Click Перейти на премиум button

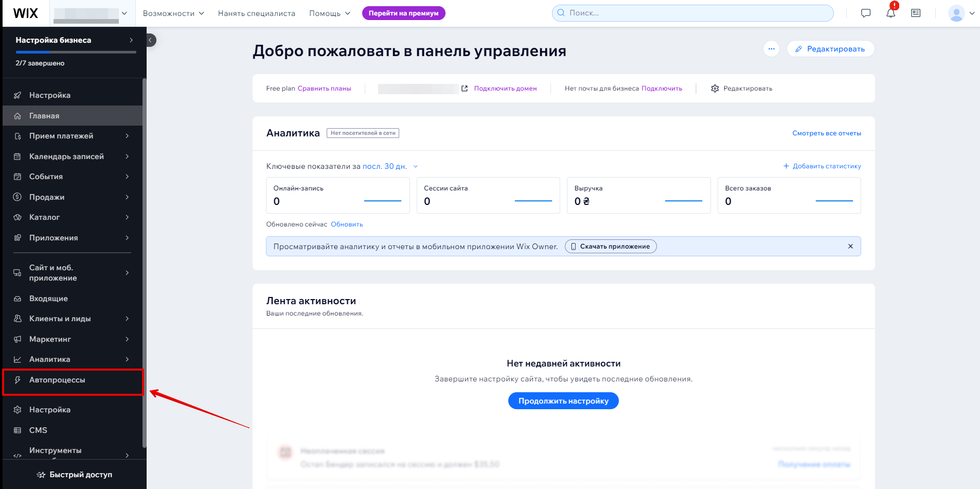coord(404,13)
